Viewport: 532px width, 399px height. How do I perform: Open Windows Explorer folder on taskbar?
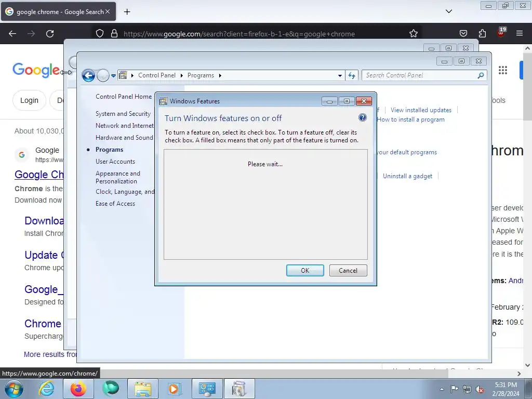click(143, 389)
